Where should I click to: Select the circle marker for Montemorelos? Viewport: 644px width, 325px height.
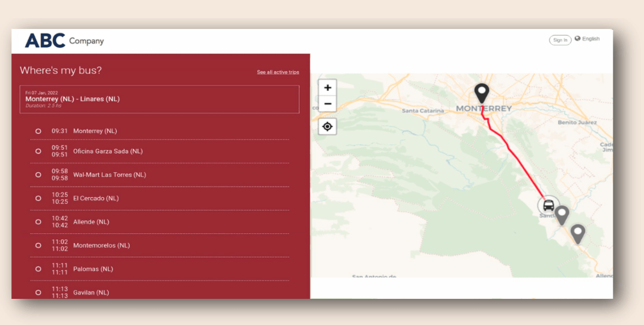pos(38,245)
